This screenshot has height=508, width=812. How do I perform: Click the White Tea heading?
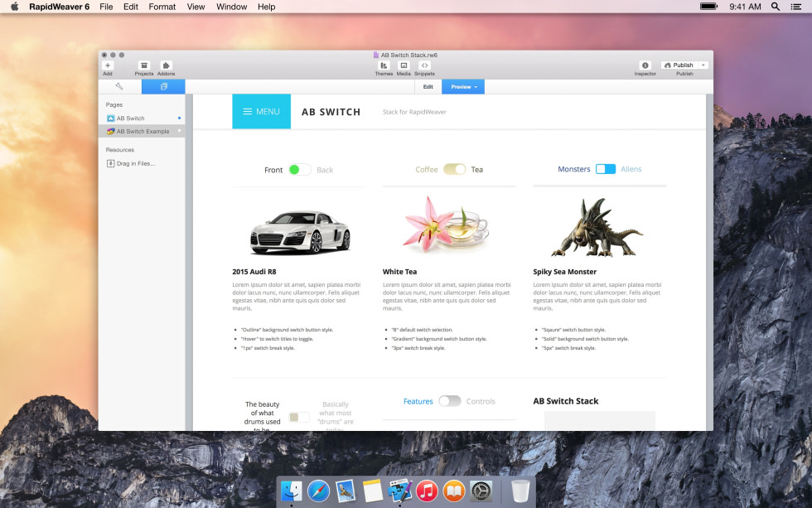399,271
